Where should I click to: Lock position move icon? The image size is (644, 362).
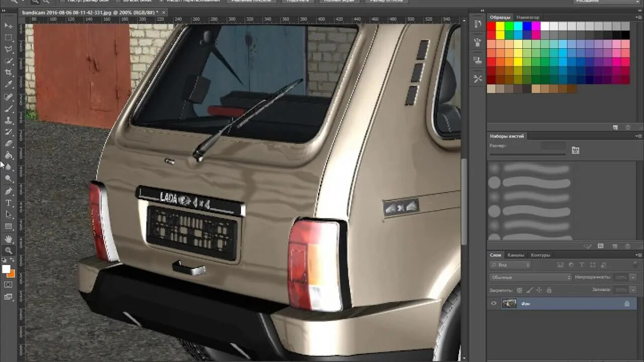coord(539,290)
